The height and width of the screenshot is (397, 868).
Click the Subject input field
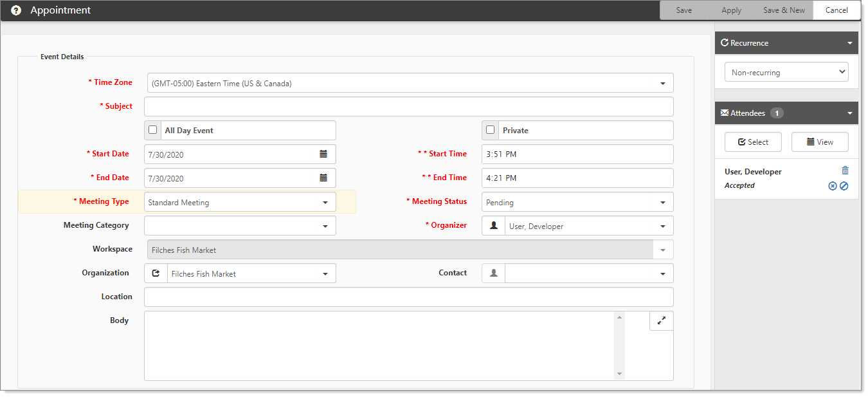click(x=409, y=107)
